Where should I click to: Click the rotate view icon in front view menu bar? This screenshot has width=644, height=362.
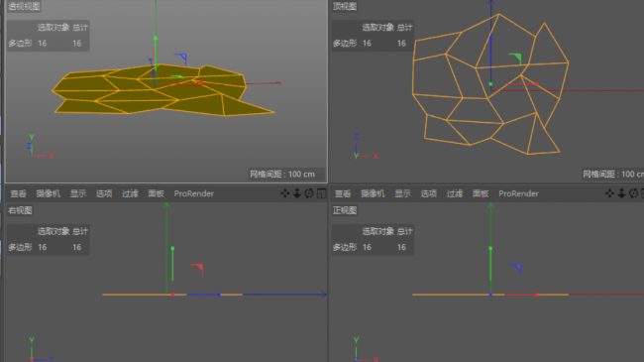coord(634,193)
